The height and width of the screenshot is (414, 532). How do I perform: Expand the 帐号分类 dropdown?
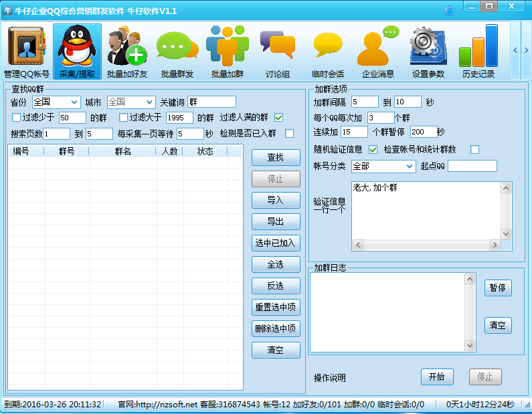pos(410,167)
